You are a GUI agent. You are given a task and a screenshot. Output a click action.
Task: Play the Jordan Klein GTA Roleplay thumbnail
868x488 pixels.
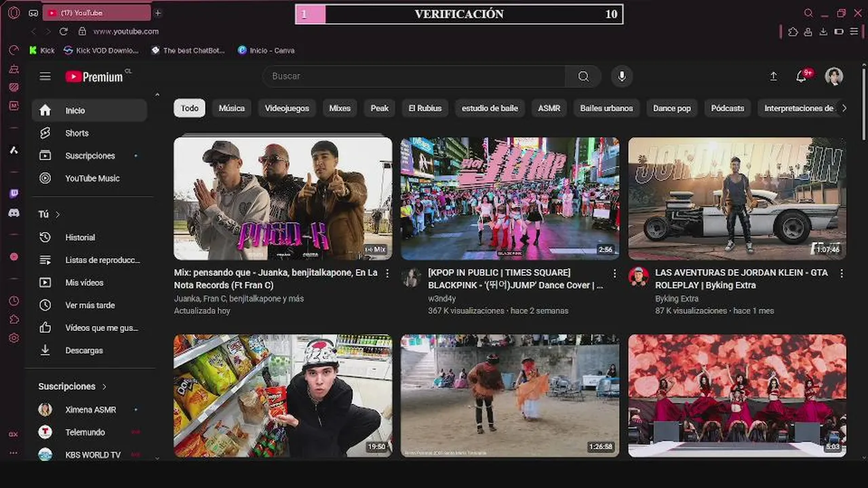click(737, 199)
